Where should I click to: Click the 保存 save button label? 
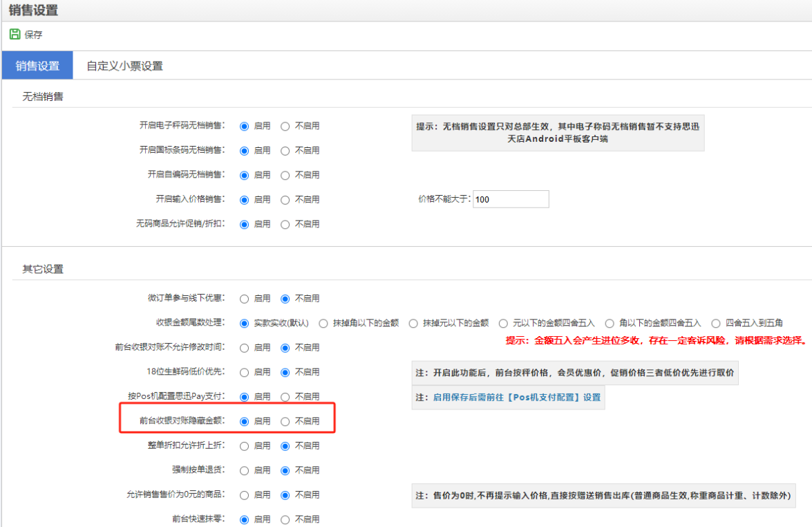(34, 35)
